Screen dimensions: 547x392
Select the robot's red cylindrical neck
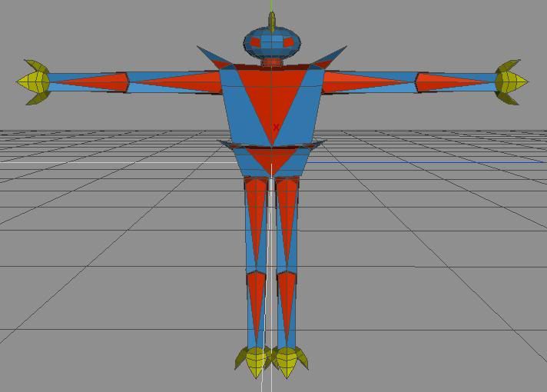272,62
